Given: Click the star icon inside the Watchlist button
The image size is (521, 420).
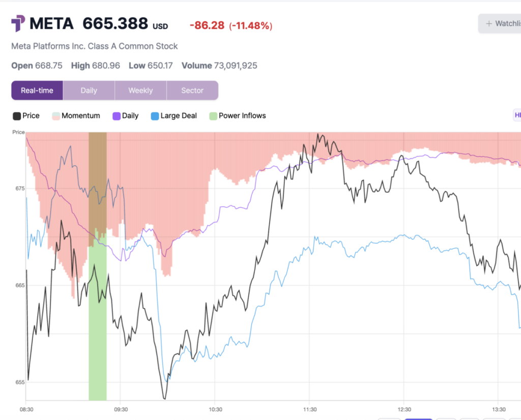Looking at the screenshot, I should (x=489, y=23).
